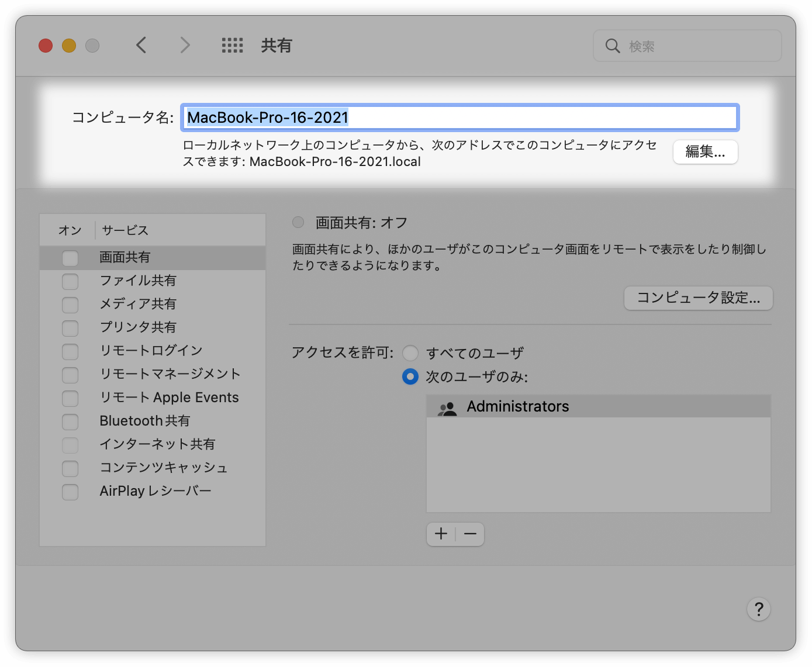Toggle the インターネット共有 checkbox
The image size is (812, 667).
click(70, 445)
